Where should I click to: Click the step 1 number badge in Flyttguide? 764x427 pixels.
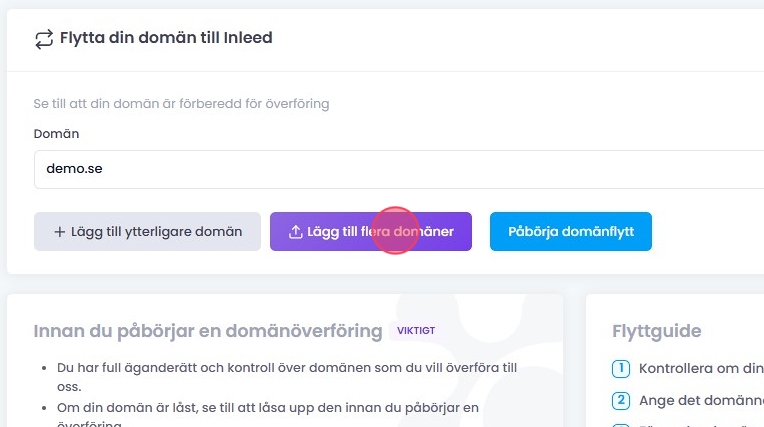tap(621, 368)
